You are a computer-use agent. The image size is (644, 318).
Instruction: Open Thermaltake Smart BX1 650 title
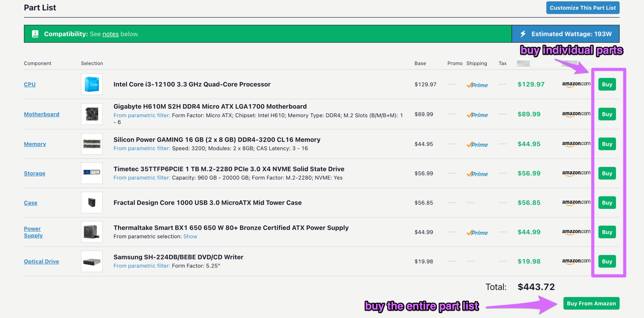pyautogui.click(x=231, y=228)
